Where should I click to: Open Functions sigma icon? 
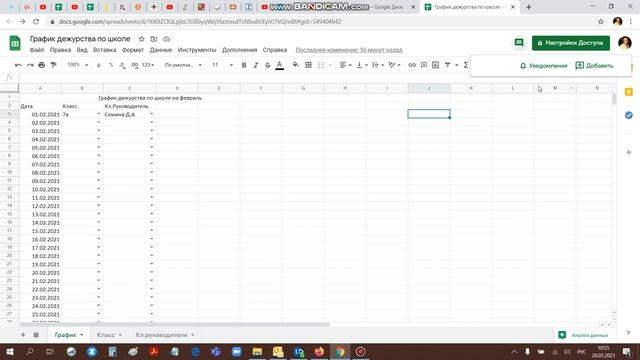[466, 65]
